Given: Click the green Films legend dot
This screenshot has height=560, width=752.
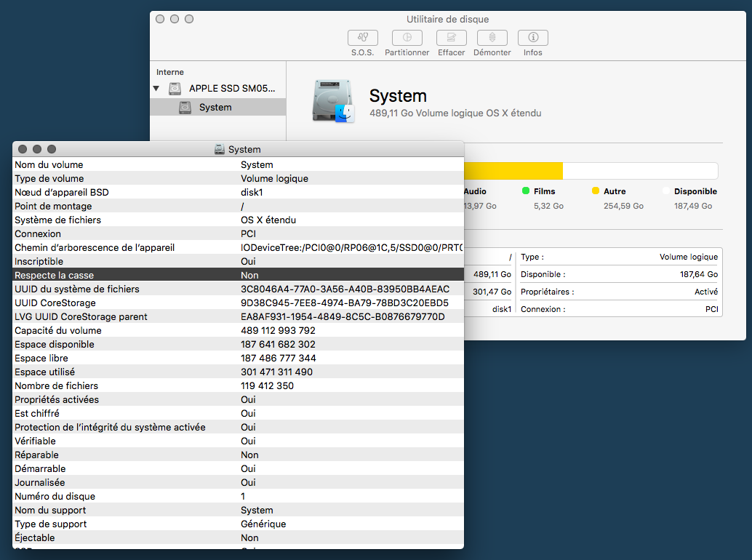Looking at the screenshot, I should [526, 191].
